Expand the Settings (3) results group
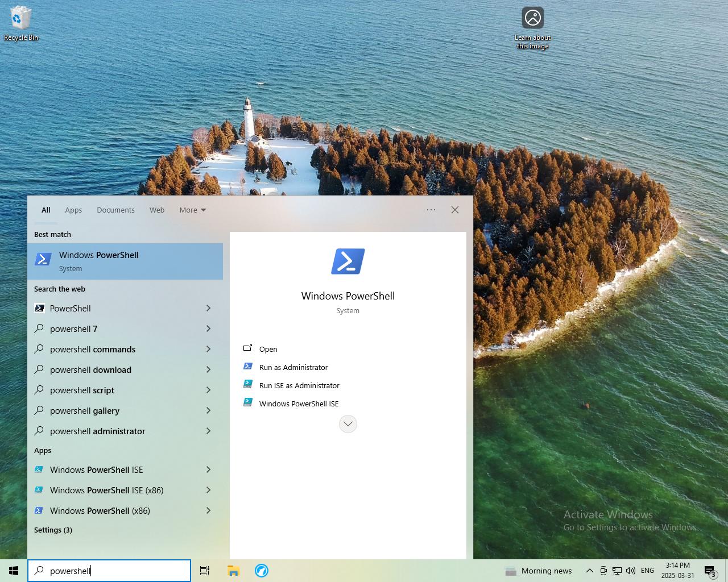This screenshot has height=582, width=728. (53, 530)
